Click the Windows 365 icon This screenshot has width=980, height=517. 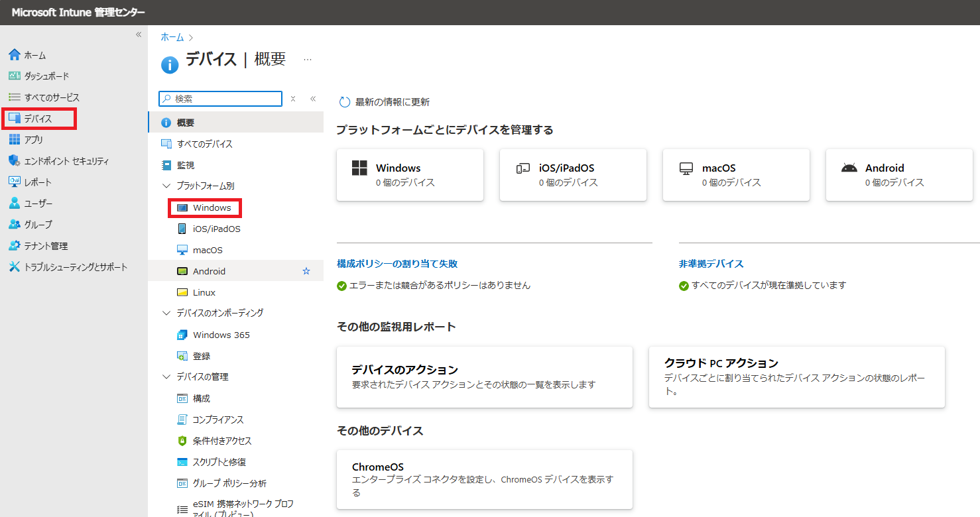(x=182, y=335)
